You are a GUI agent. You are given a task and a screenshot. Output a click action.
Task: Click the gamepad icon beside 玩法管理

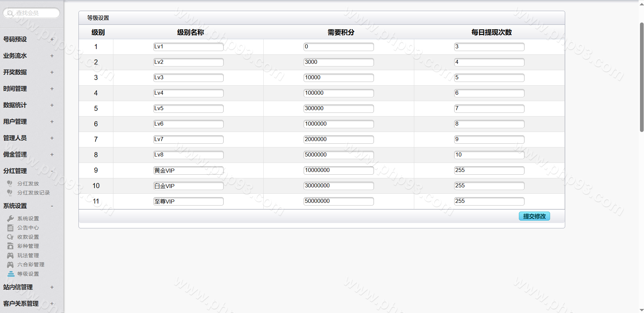pos(10,256)
